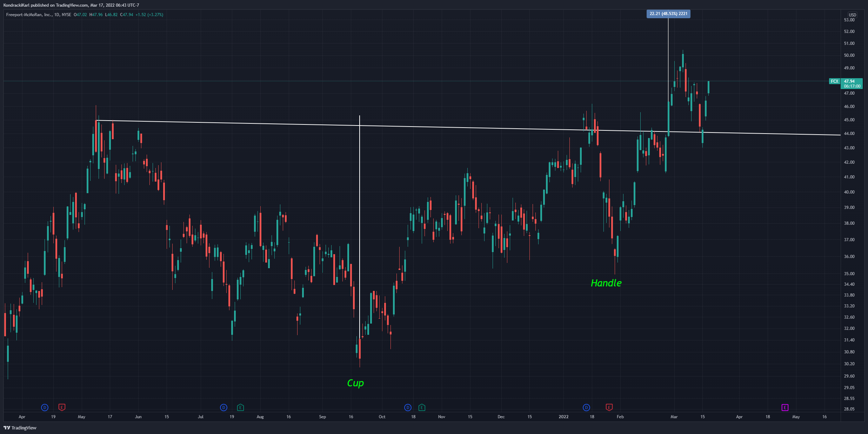This screenshot has height=434, width=868.
Task: Click the NYSE exchange label
Action: (66, 15)
